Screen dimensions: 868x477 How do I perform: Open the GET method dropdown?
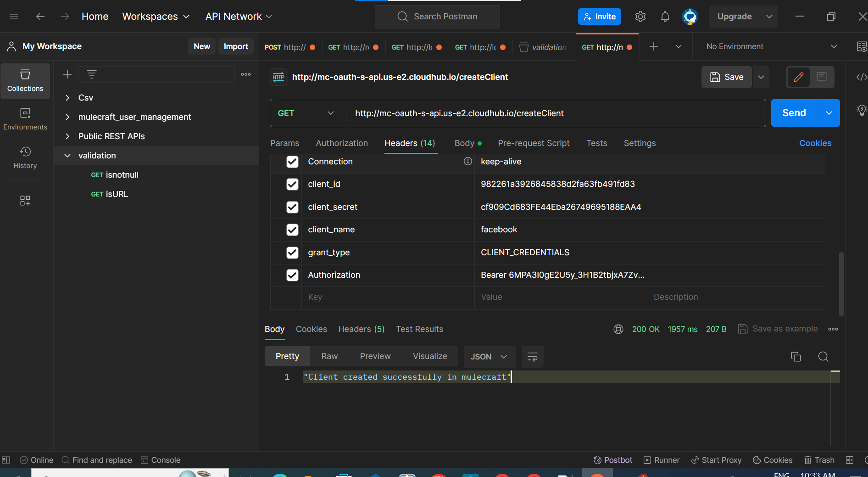(306, 113)
